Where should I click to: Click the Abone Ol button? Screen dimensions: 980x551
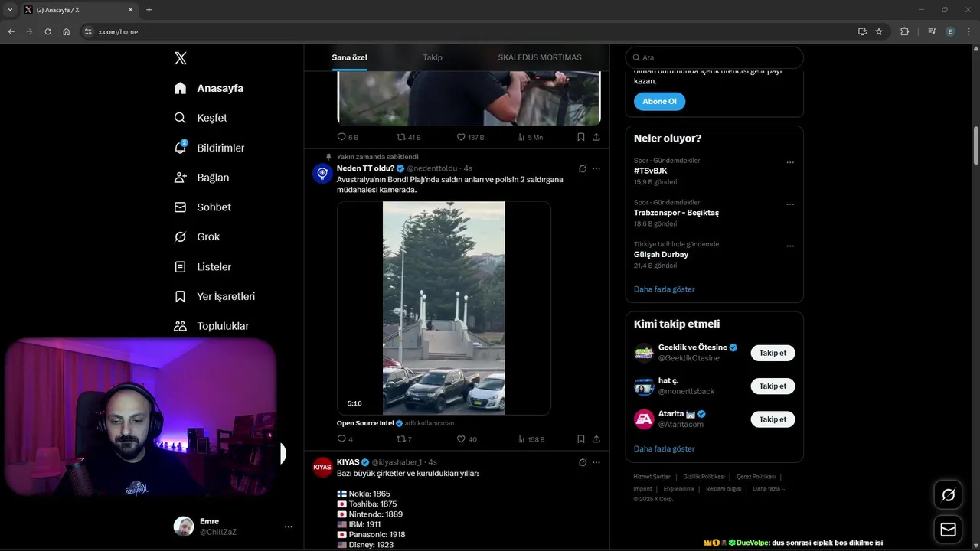[659, 101]
